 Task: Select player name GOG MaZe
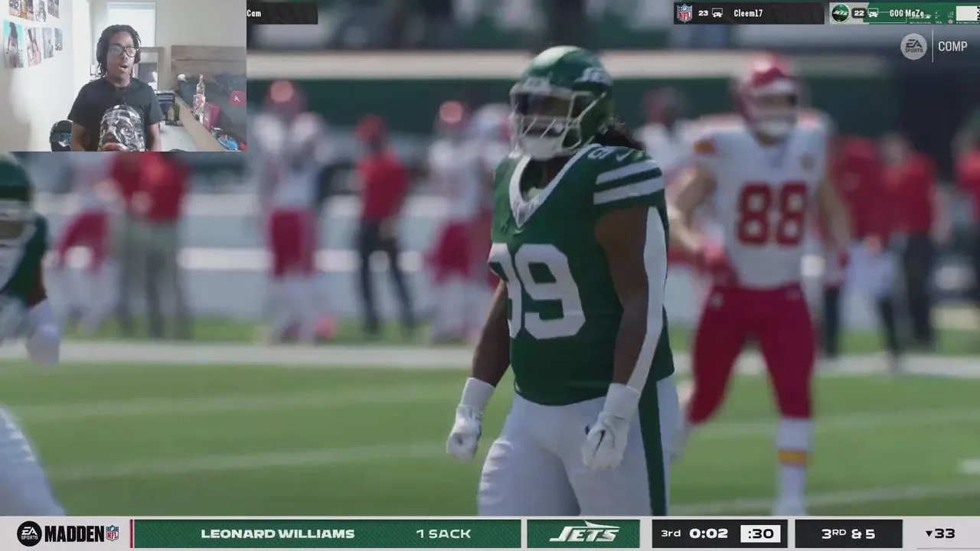[907, 13]
